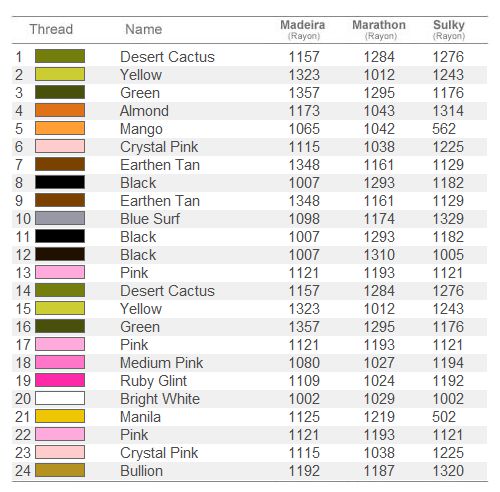500x492 pixels.
Task: Click the Ruby Glint color swatch
Action: pyautogui.click(x=60, y=380)
